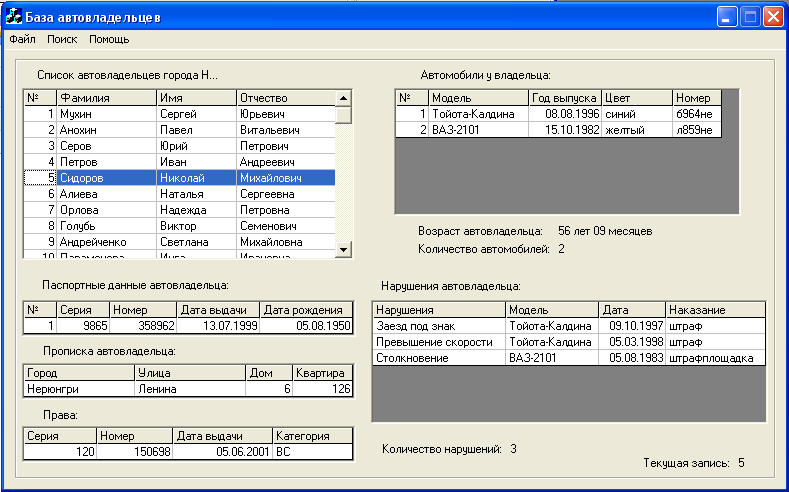Select owner row Алиева
The width and height of the screenshot is (789, 492).
click(180, 194)
